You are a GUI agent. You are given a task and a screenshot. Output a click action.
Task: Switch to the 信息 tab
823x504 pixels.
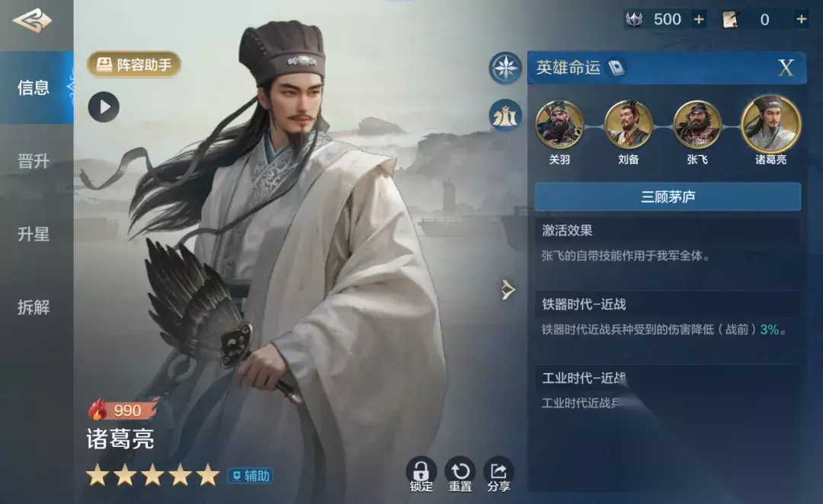34,88
